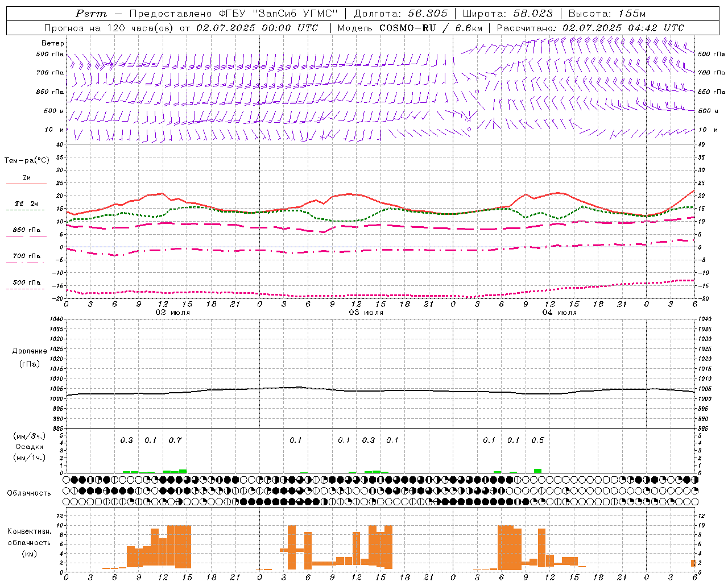Click the "Широта: 58.023" latitude value

tap(508, 14)
